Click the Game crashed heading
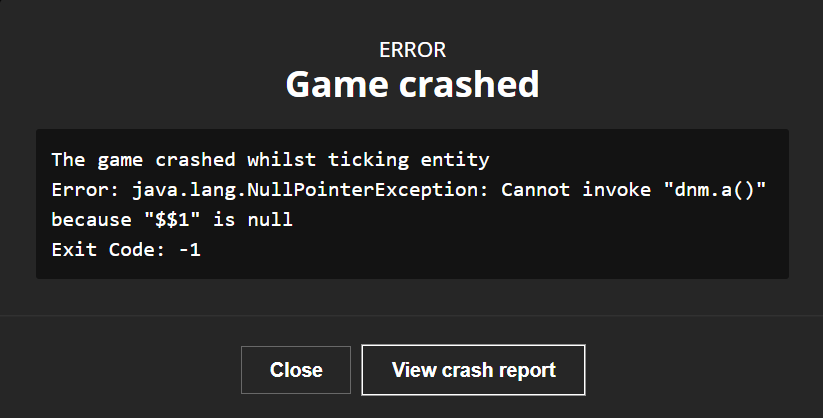 click(x=412, y=85)
